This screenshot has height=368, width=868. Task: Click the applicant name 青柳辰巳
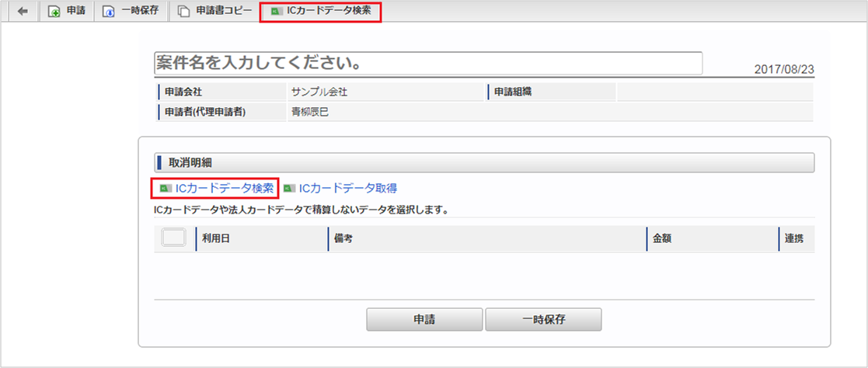pos(310,112)
